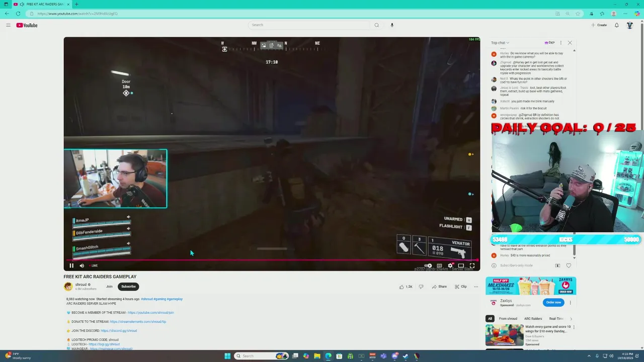This screenshot has width=644, height=362.
Task: Open a new browser tab
Action: 76,4
